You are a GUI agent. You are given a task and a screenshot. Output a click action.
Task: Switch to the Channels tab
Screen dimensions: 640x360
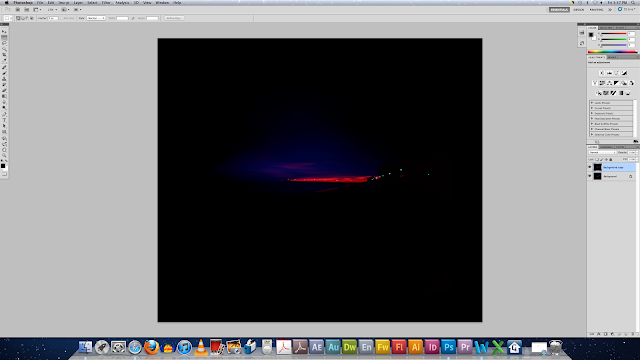click(x=607, y=147)
